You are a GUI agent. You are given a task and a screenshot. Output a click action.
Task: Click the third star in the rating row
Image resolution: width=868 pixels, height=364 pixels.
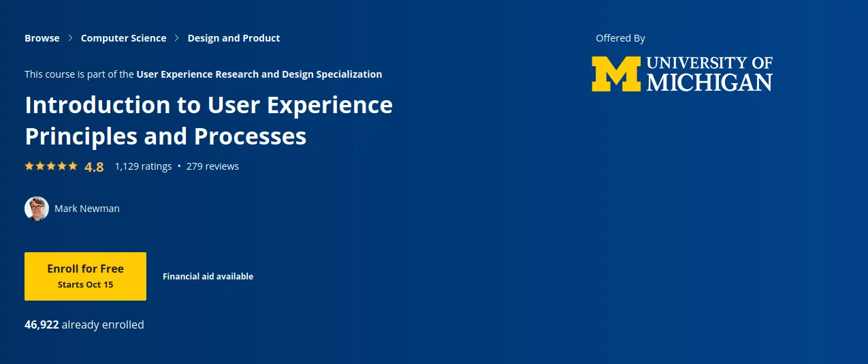coord(51,166)
